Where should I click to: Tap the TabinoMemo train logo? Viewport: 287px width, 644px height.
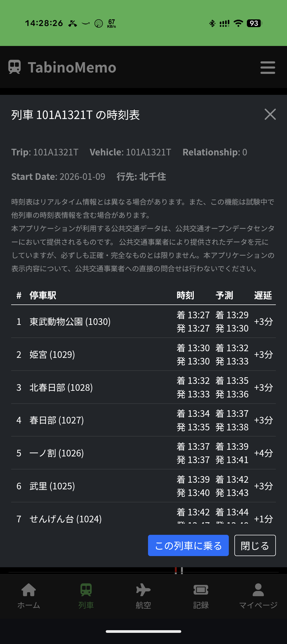click(15, 67)
